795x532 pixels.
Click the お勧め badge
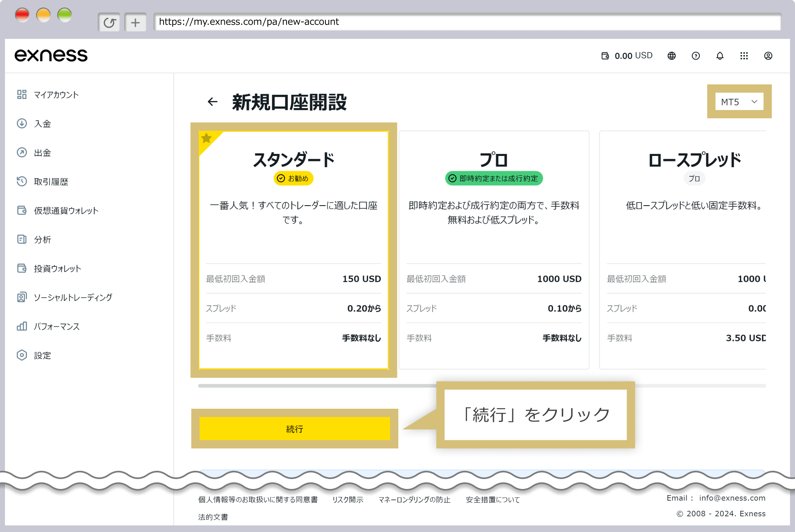[294, 178]
